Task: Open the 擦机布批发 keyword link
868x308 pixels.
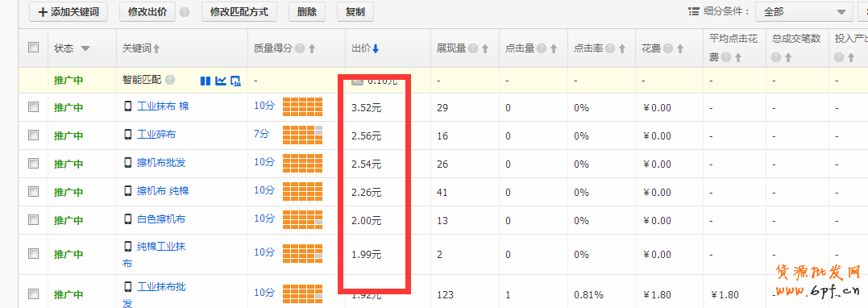Action: 162,162
